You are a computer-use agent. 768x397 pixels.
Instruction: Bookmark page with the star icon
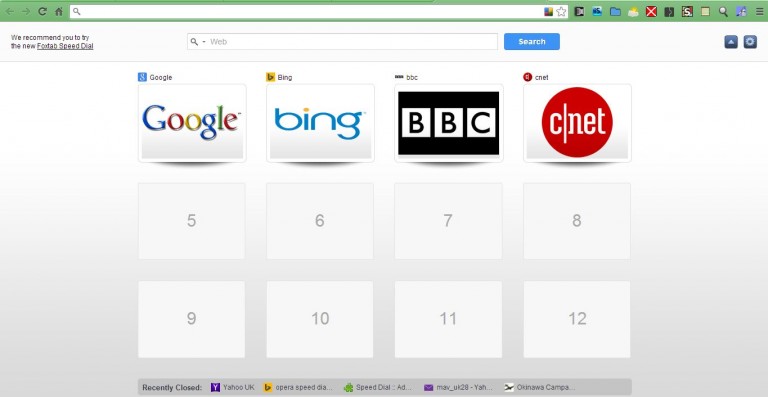[561, 12]
